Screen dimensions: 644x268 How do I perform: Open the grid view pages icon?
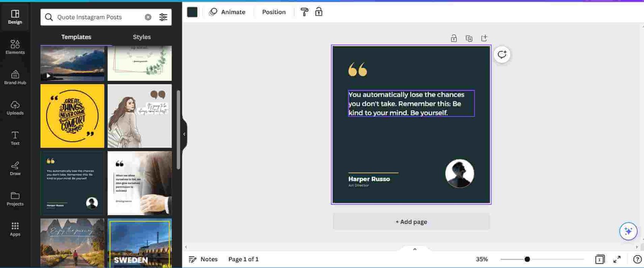[600, 260]
